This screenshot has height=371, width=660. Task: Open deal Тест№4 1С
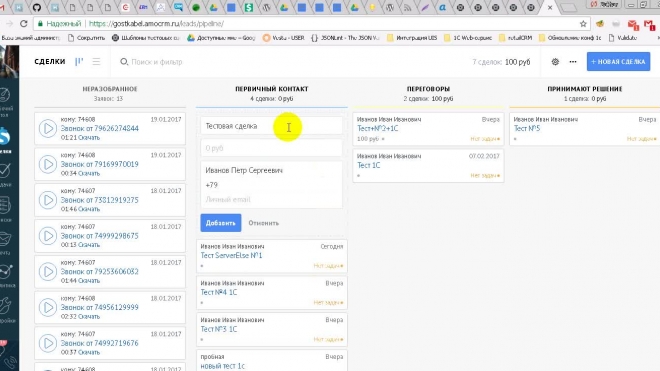[x=219, y=292]
